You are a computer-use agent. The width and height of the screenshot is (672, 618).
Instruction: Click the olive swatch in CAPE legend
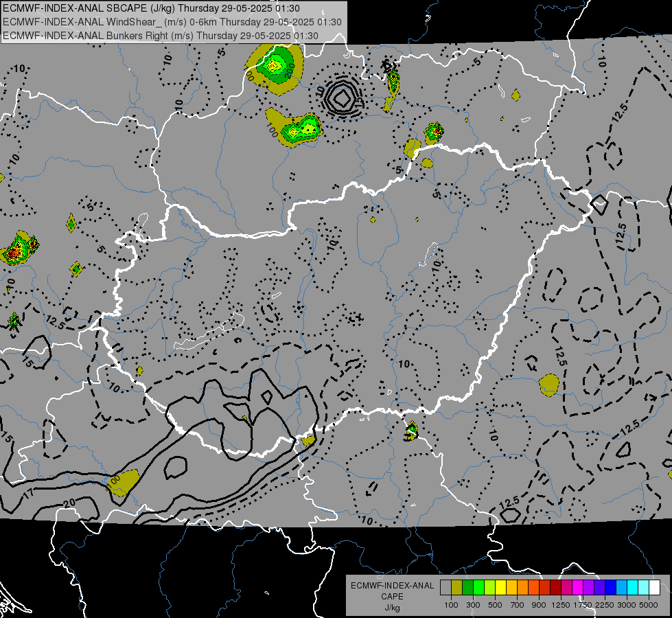pyautogui.click(x=457, y=587)
